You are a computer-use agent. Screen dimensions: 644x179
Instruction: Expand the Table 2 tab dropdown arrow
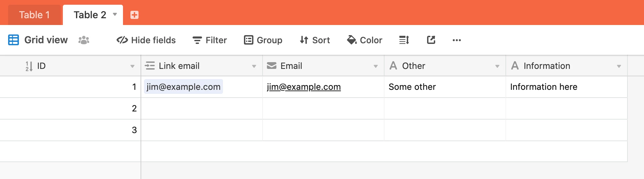click(115, 15)
